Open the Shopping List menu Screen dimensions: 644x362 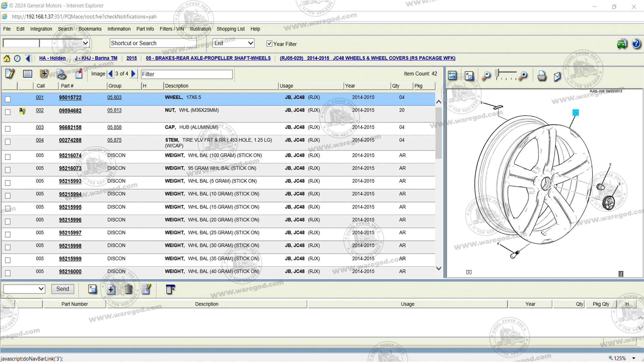tap(230, 29)
